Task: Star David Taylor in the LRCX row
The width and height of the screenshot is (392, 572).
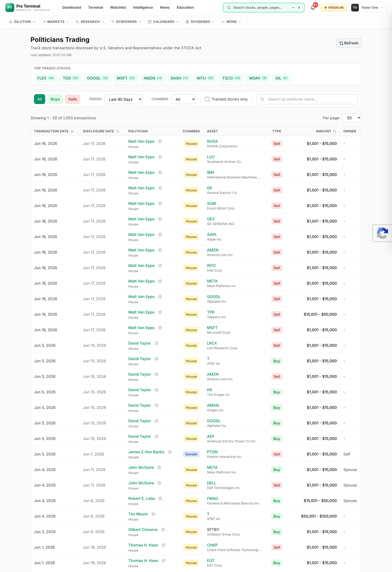Action: [156, 343]
